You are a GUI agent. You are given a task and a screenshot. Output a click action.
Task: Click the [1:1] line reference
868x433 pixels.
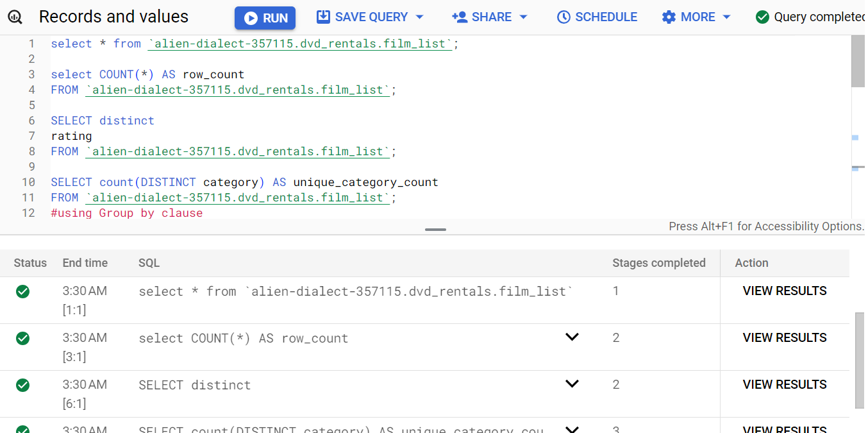[x=74, y=310]
